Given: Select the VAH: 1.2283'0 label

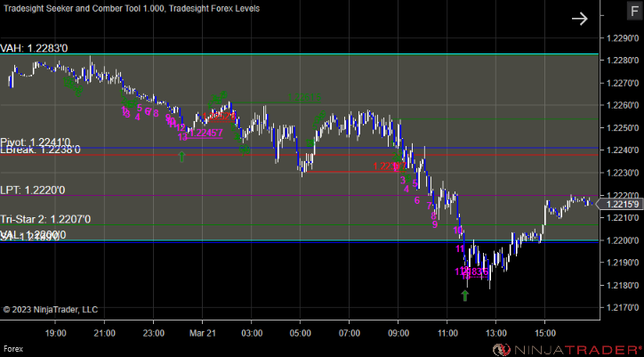Looking at the screenshot, I should [34, 49].
